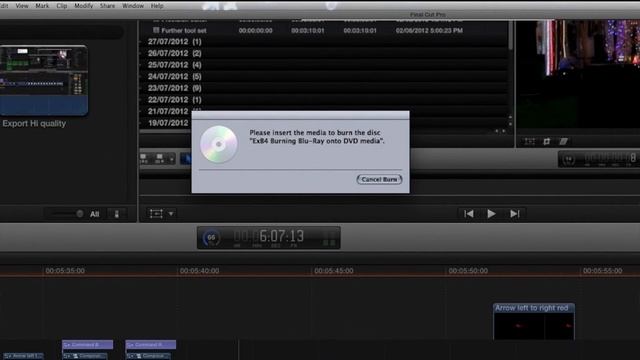Click the 6:07:13 timecode display
Screen dimensions: 640x360
[282, 236]
